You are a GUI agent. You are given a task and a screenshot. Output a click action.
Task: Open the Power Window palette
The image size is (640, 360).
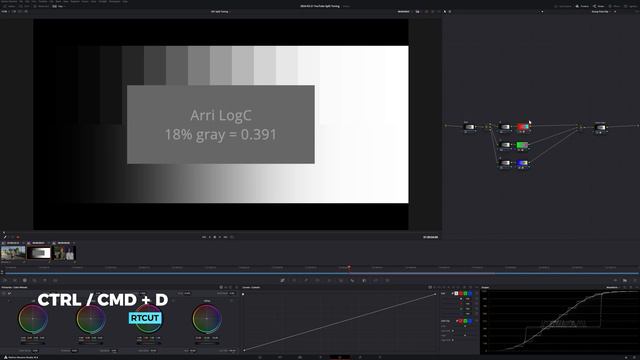click(x=318, y=280)
